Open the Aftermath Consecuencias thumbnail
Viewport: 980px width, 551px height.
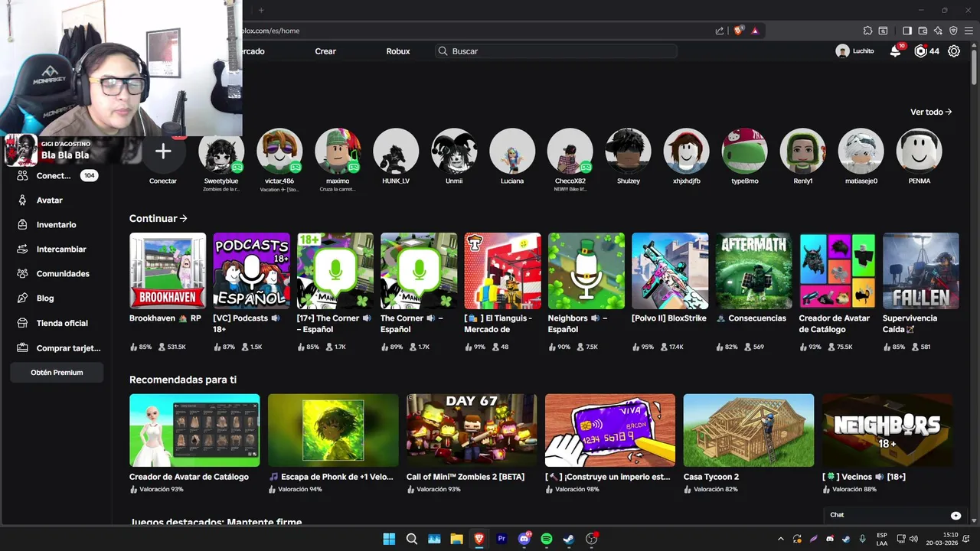[754, 271]
